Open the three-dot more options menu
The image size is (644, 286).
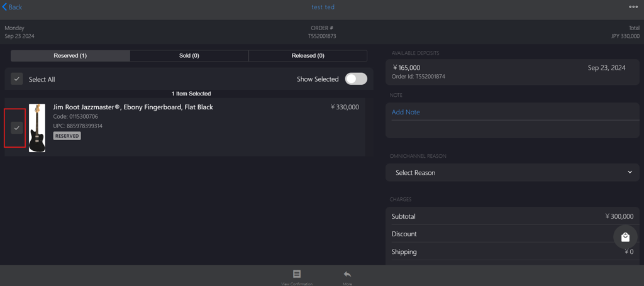pos(633,7)
